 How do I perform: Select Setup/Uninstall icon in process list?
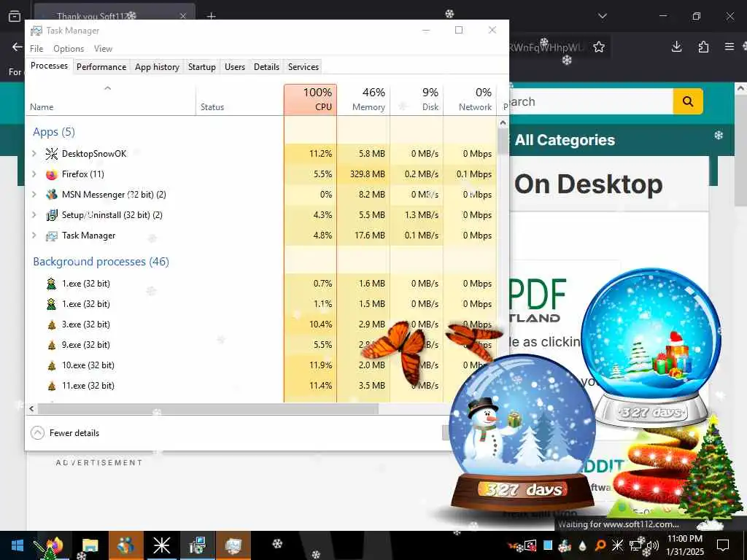coord(52,215)
